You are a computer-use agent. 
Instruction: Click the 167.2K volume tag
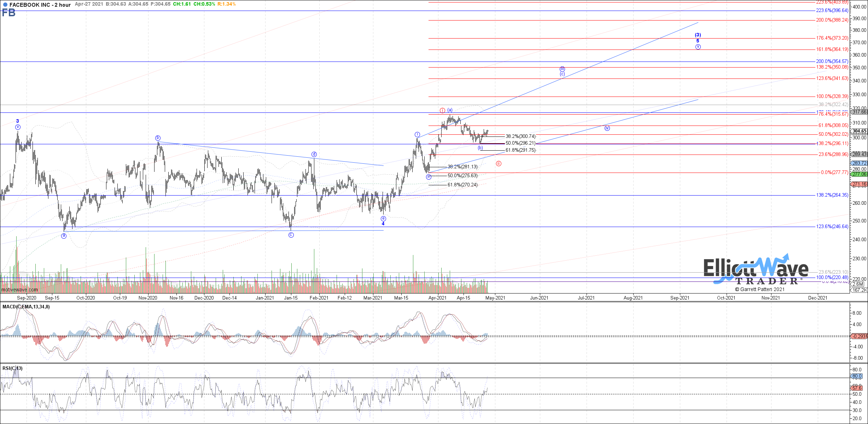click(x=859, y=290)
